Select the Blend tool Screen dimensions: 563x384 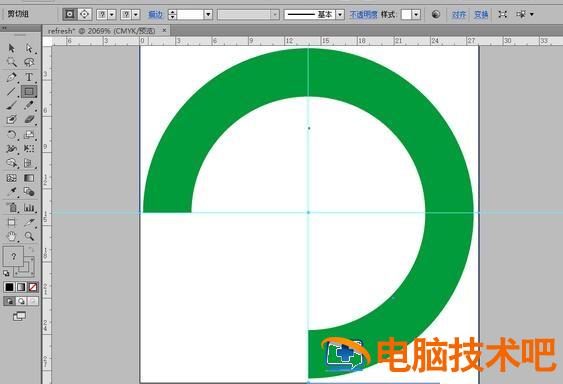click(x=29, y=192)
